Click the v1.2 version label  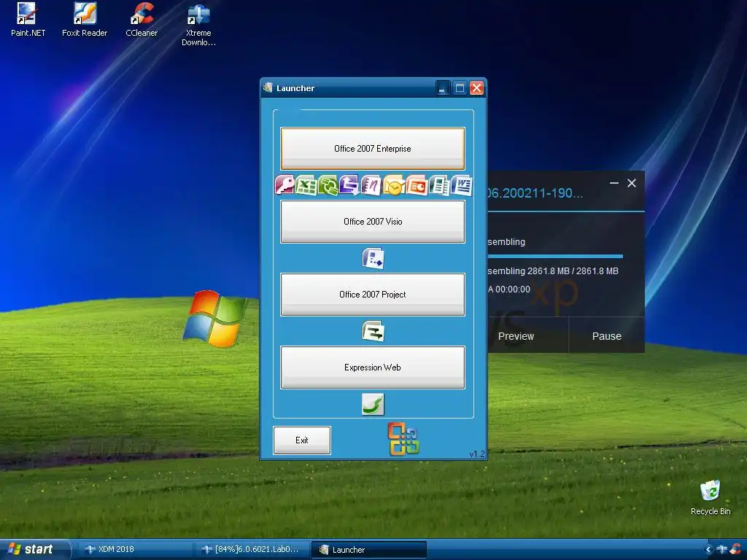click(x=477, y=454)
